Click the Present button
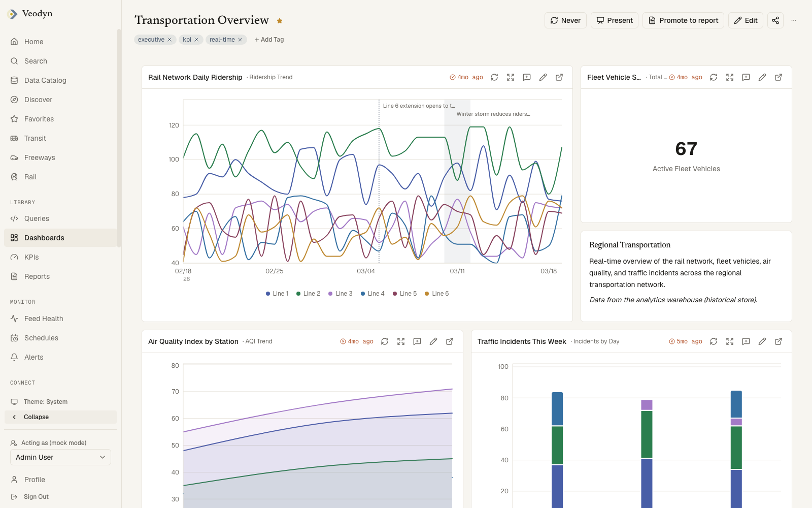Viewport: 812px width, 508px height. (615, 20)
